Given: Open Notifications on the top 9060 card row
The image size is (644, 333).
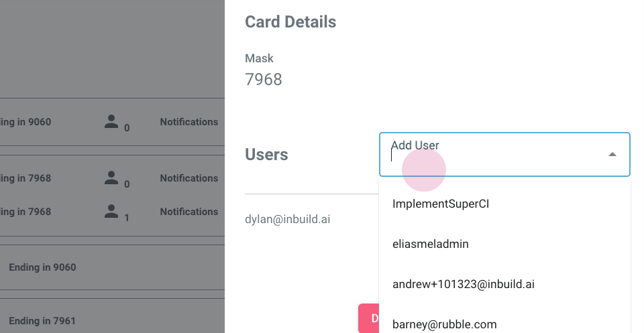Looking at the screenshot, I should click(189, 122).
